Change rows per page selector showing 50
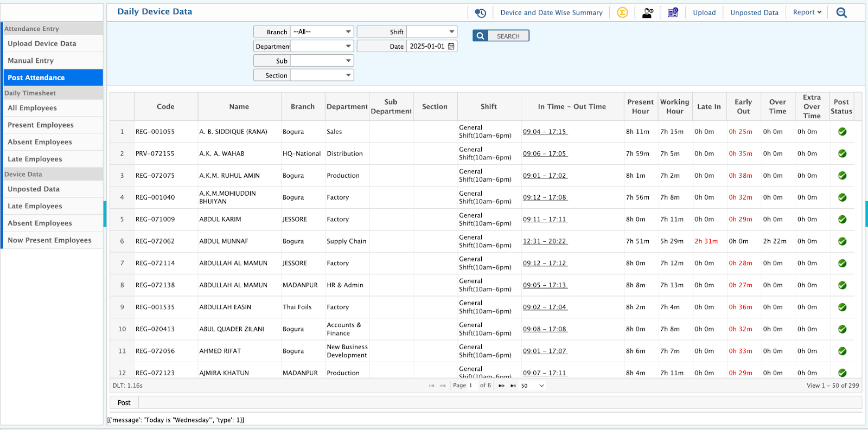The width and height of the screenshot is (868, 430). [532, 386]
